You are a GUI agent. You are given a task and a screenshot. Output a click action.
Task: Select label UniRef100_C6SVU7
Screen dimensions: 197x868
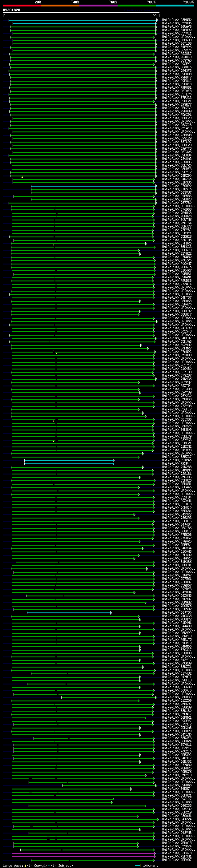(177, 192)
